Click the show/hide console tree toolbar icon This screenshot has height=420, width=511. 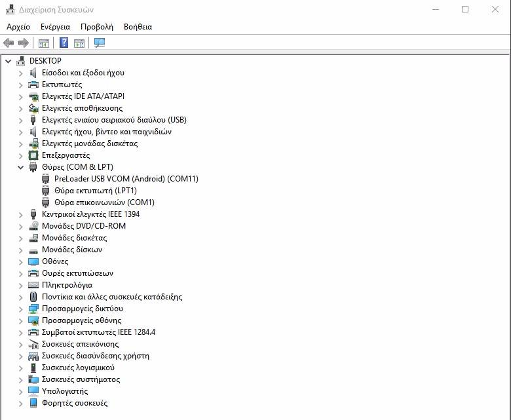coord(44,43)
